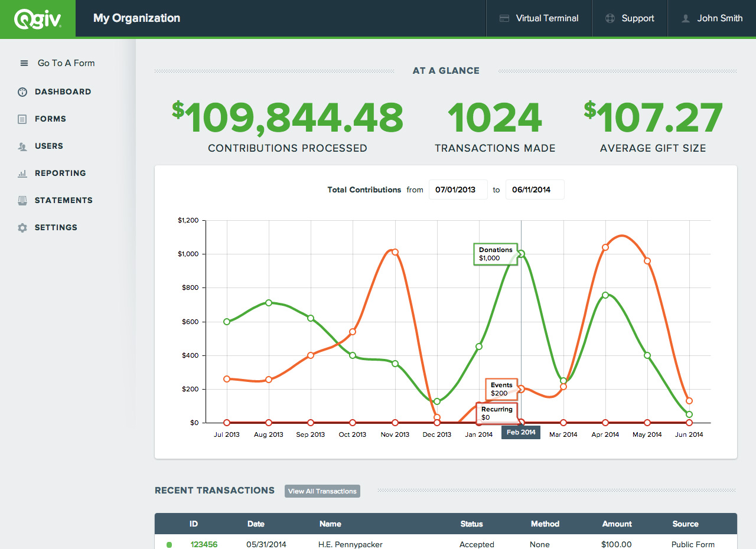Viewport: 756px width, 549px height.
Task: Select the Support life-ring icon
Action: tap(609, 18)
